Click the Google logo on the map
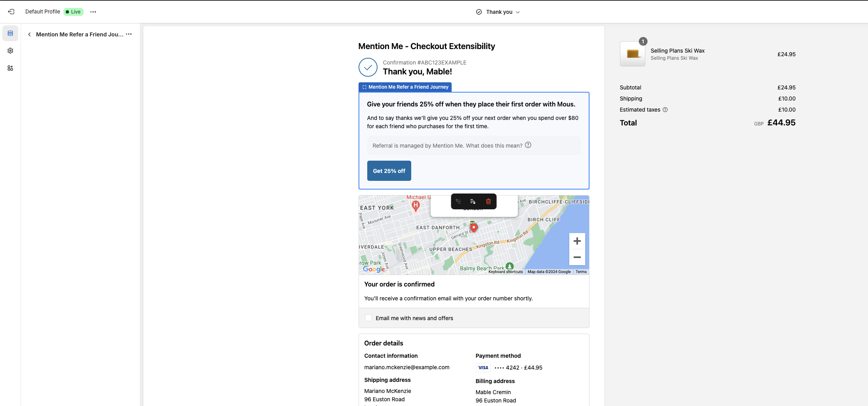 pyautogui.click(x=374, y=269)
